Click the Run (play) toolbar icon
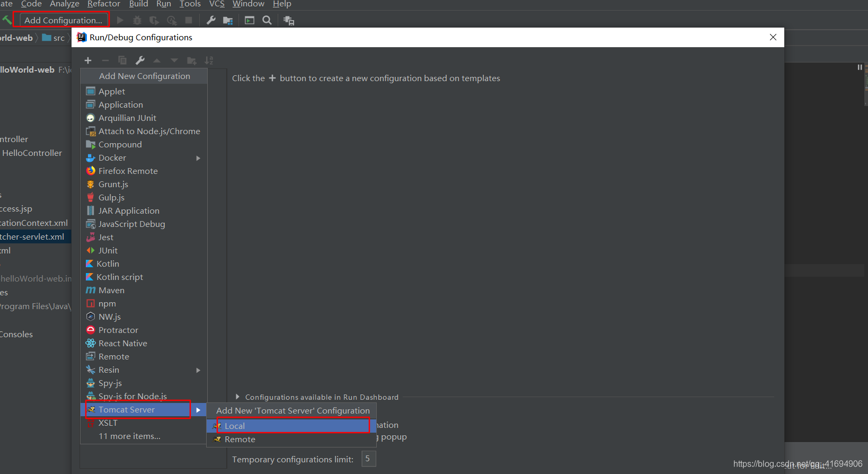Image resolution: width=868 pixels, height=474 pixels. [120, 20]
